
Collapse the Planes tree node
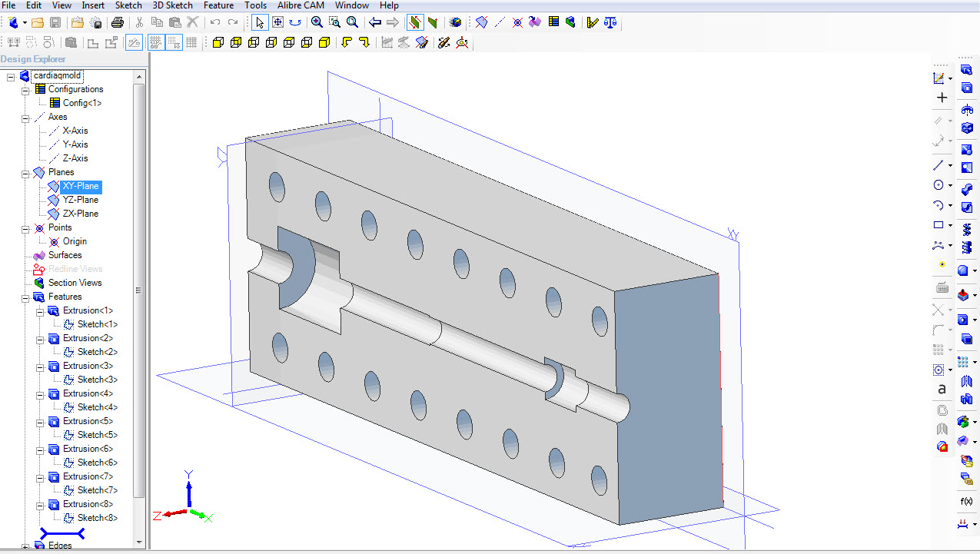tap(25, 172)
